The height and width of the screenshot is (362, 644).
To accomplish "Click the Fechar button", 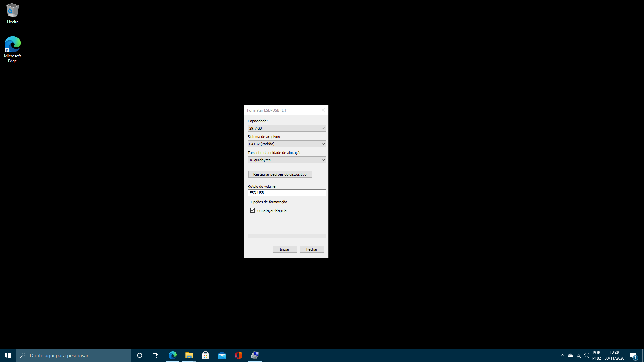I will click(x=312, y=249).
